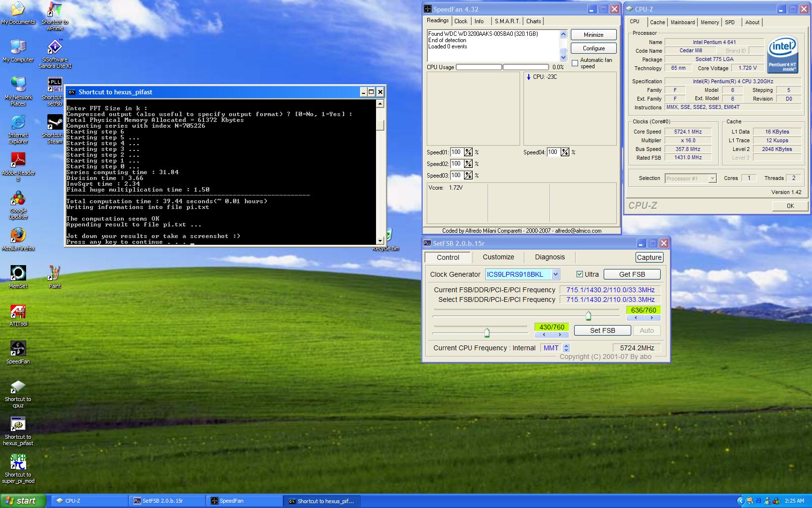Screen dimensions: 812x508
Task: Launch Mozilla Firefox desktop icon
Action: coord(18,239)
